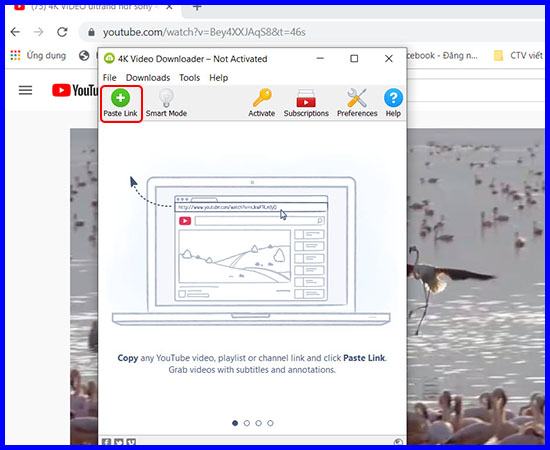Screen dimensions: 550x450
Task: Open Preferences tools icon
Action: [357, 98]
